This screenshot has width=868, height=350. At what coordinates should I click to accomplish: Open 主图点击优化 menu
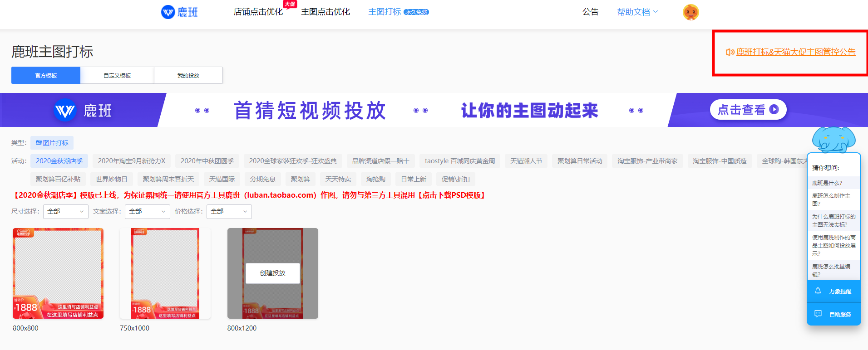(325, 12)
